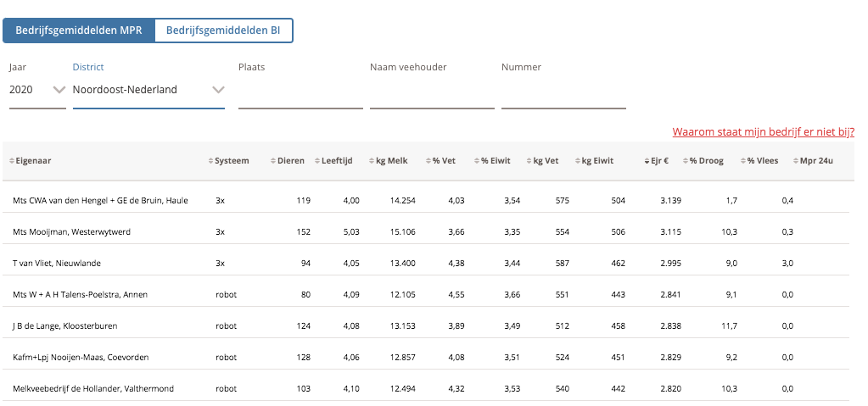Sort by Systeem column sort arrows

coord(210,161)
